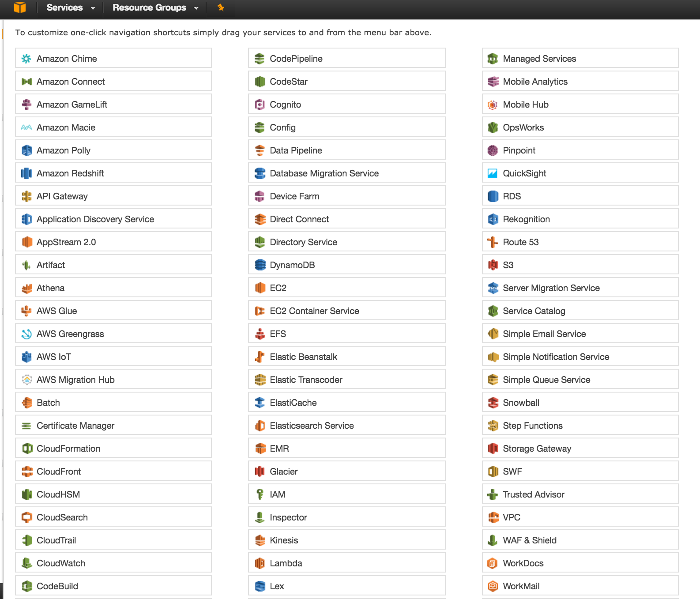Open AWS Migration Hub
700x599 pixels.
point(113,379)
